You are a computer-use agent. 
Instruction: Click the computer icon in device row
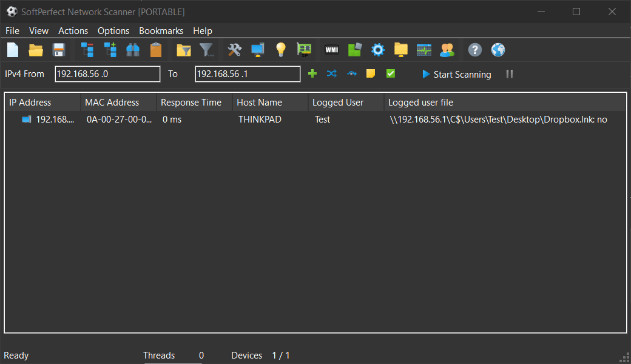click(x=27, y=120)
